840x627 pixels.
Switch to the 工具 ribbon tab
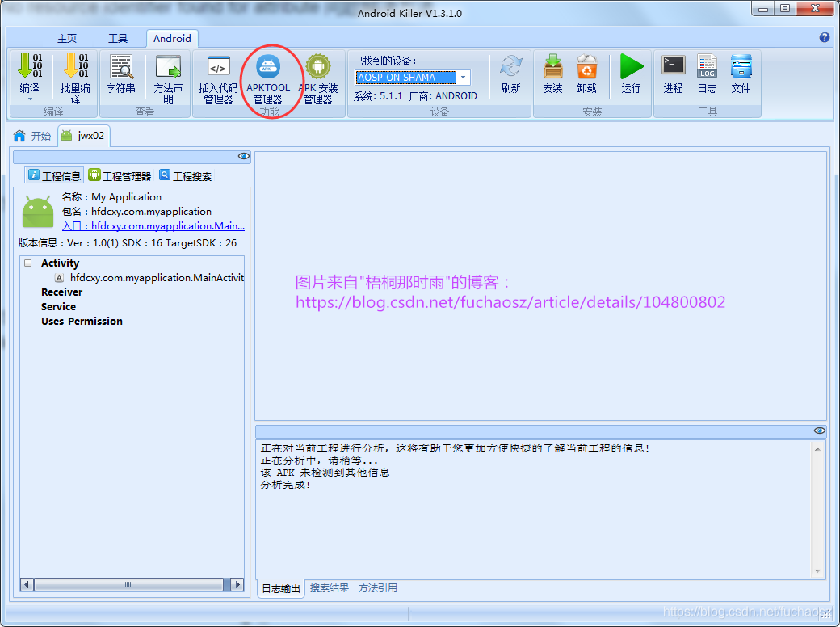(118, 38)
